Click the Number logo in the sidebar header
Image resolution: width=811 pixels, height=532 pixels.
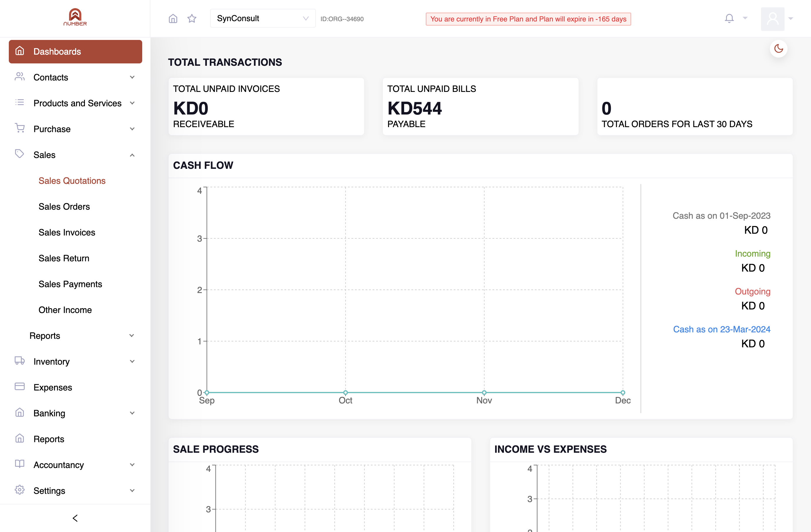75,17
